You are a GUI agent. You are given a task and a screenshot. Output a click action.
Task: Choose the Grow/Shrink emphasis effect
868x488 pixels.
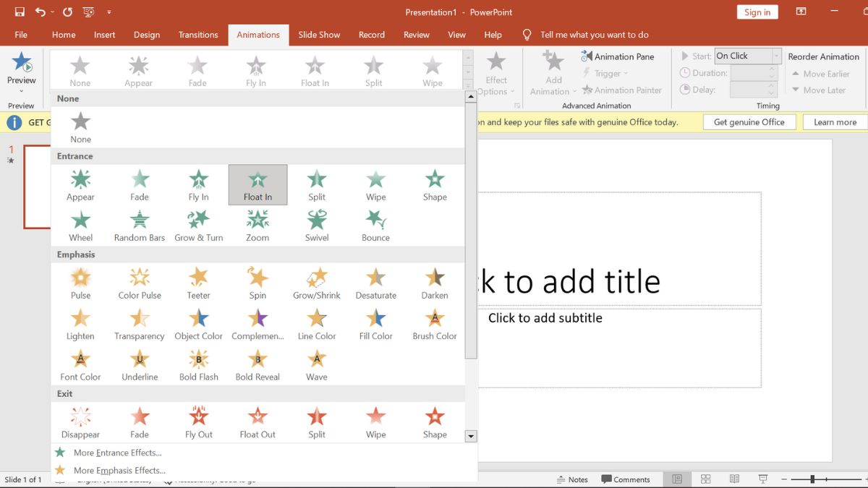pos(317,283)
